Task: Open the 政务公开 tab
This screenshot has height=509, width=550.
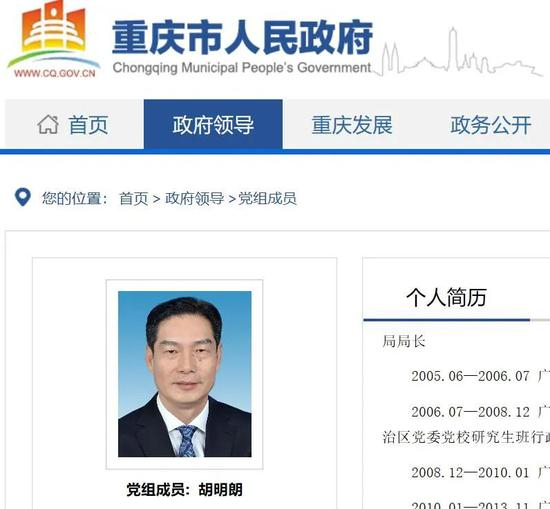Action: [491, 124]
